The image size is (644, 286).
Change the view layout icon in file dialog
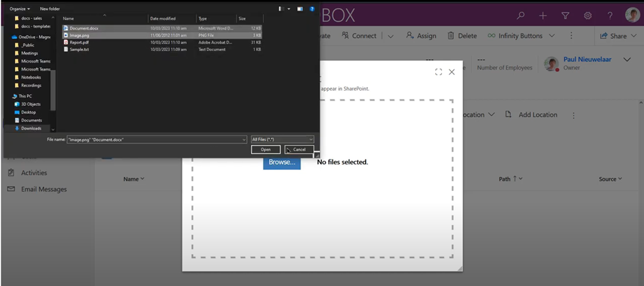(281, 9)
